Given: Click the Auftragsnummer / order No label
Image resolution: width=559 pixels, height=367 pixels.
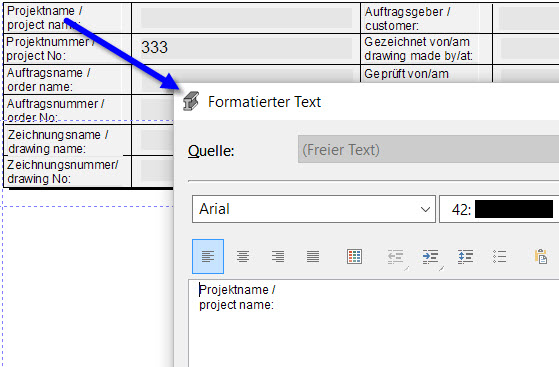Looking at the screenshot, I should tap(55, 111).
